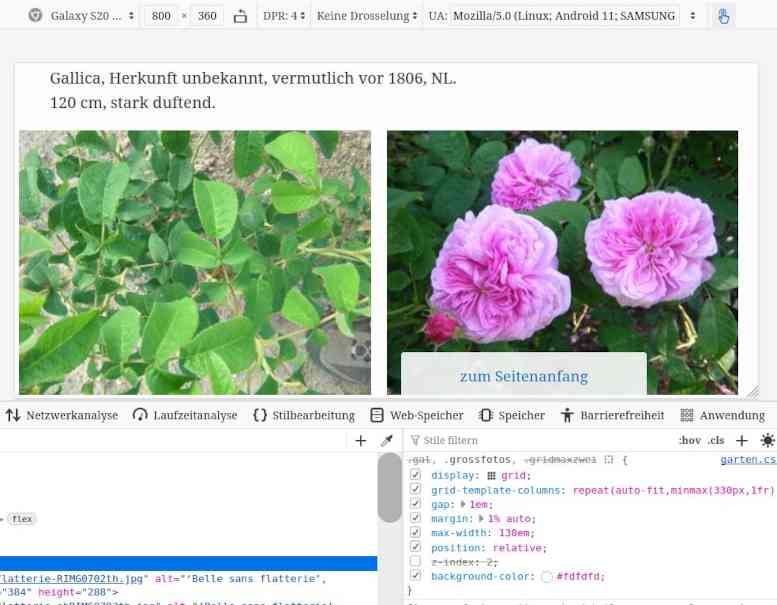This screenshot has width=777, height=605.
Task: Open the Galaxy S20 device dropdown
Action: coord(93,16)
